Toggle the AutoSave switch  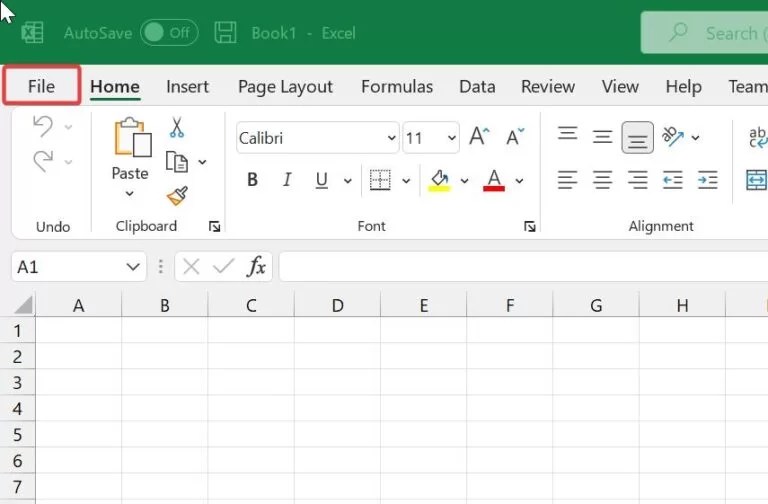tap(169, 33)
